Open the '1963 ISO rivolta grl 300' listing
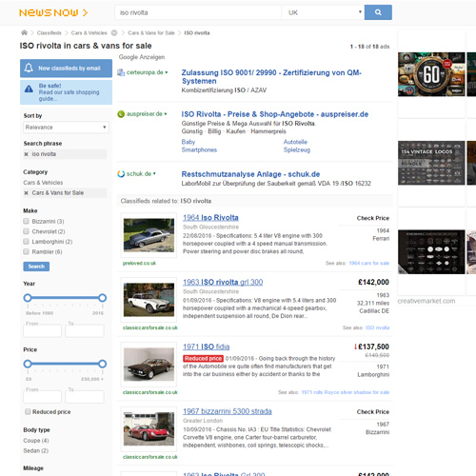 pyautogui.click(x=223, y=282)
